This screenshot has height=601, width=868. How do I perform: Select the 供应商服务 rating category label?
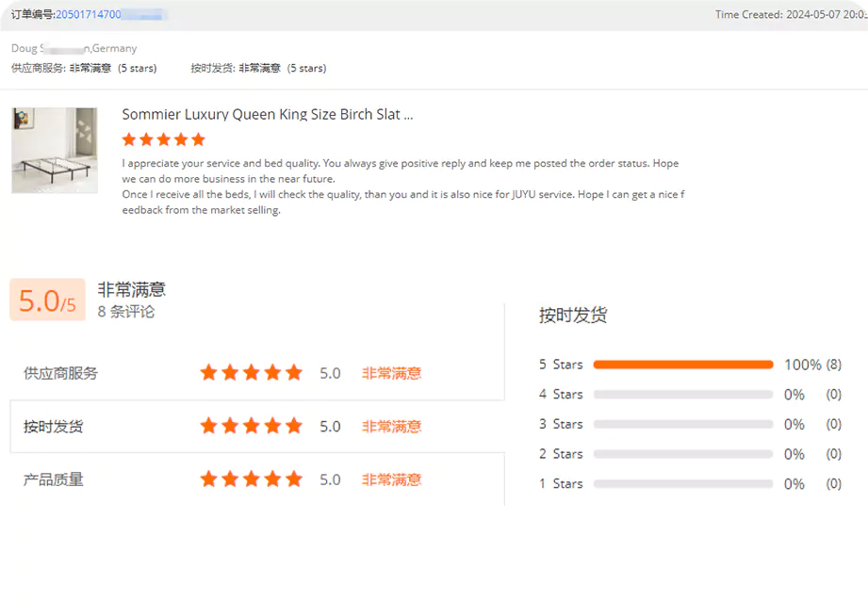tap(61, 374)
